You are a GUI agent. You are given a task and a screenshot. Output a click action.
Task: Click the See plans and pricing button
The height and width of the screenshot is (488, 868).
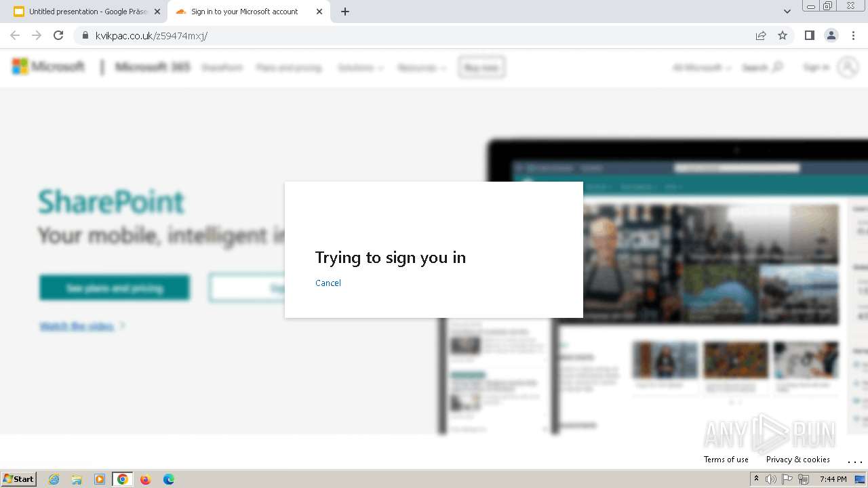click(115, 288)
